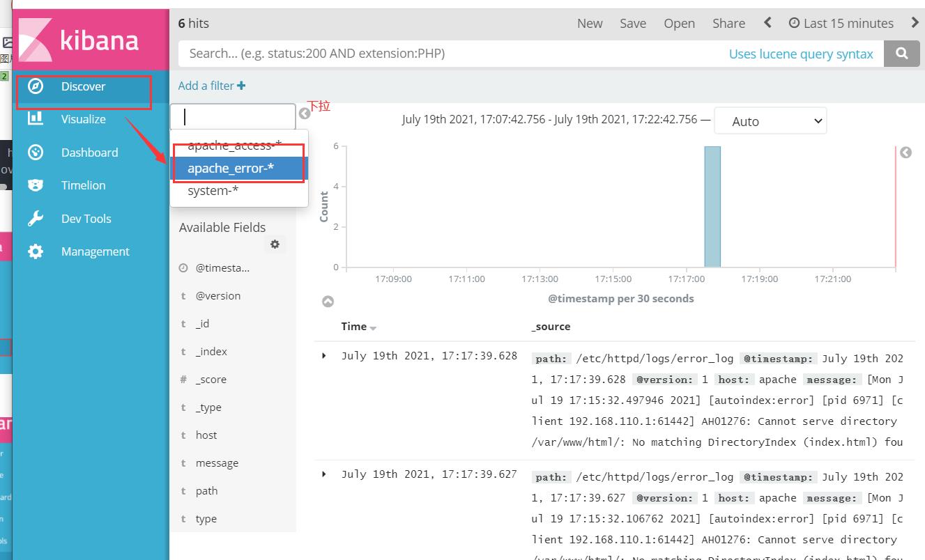Click @timestamp per 30 seconds label
This screenshot has height=560, width=925.
coord(620,299)
